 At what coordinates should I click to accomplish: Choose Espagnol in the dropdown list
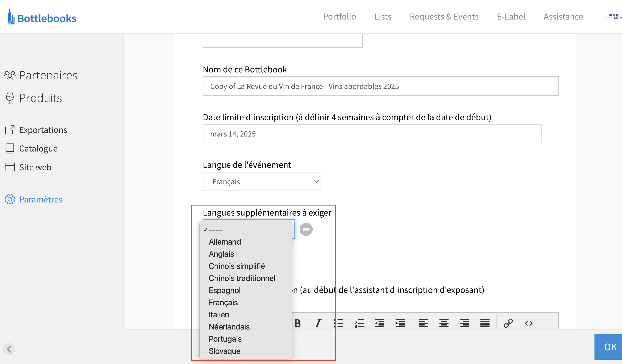224,290
